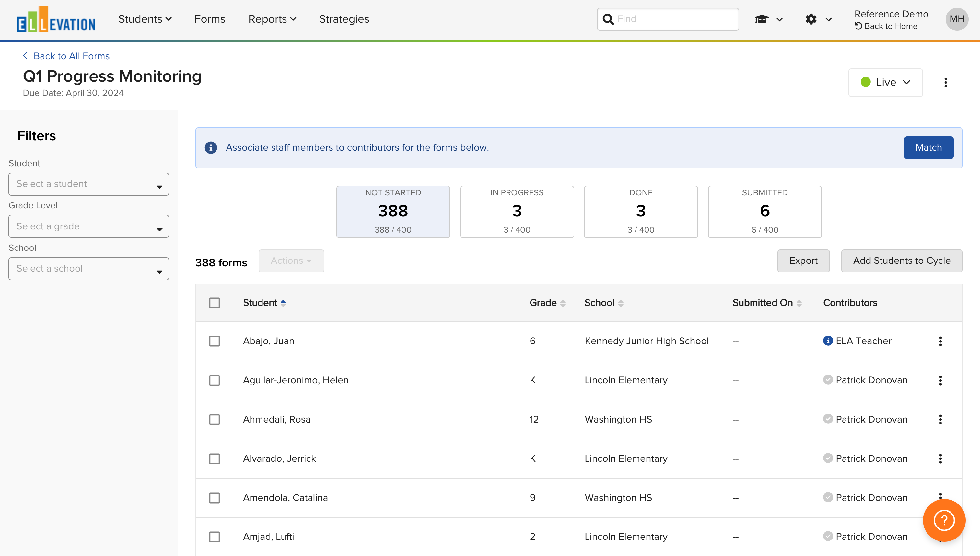980x556 pixels.
Task: Click Back to Home link
Action: 886,26
